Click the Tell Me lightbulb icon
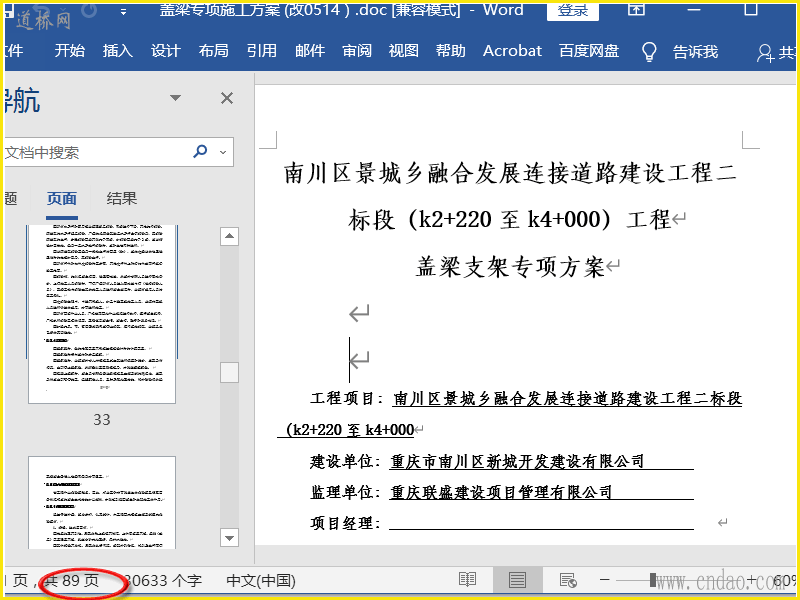Screen dimensions: 800x600 point(648,51)
